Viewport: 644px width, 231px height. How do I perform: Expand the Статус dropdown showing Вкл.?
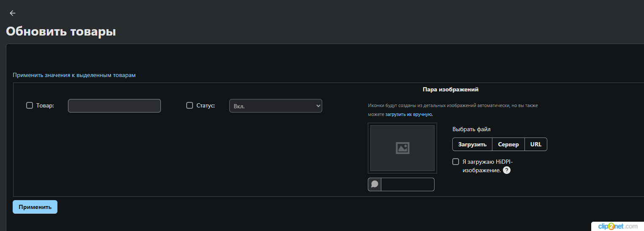[275, 106]
